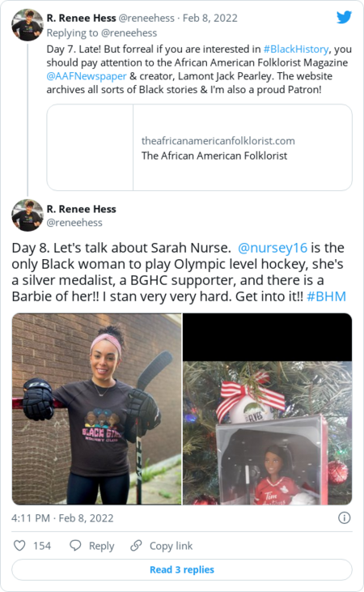
Task: Click the @reneehess handle under main tweet
Action: point(74,223)
